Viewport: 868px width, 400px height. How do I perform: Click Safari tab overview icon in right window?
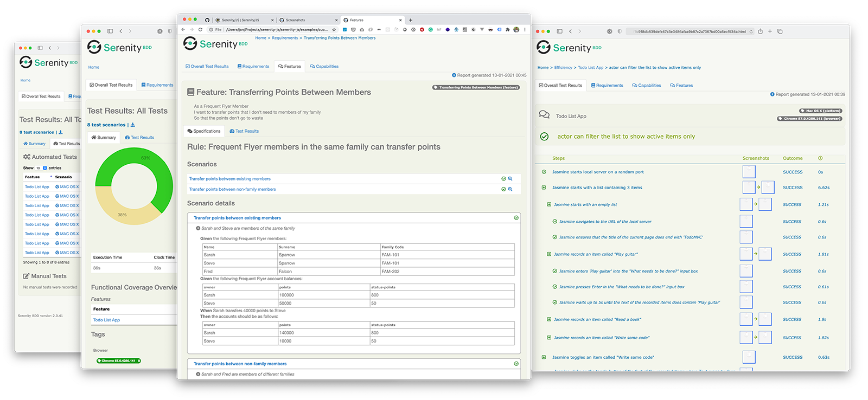pyautogui.click(x=780, y=31)
